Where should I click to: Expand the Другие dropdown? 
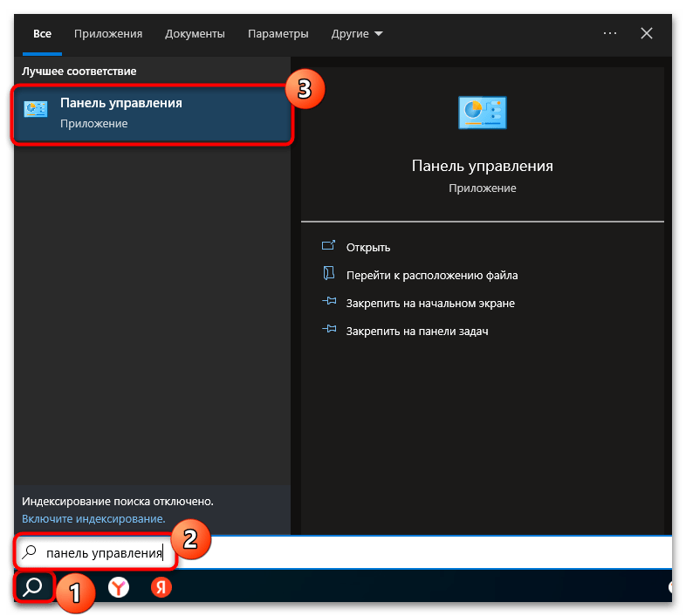click(357, 34)
